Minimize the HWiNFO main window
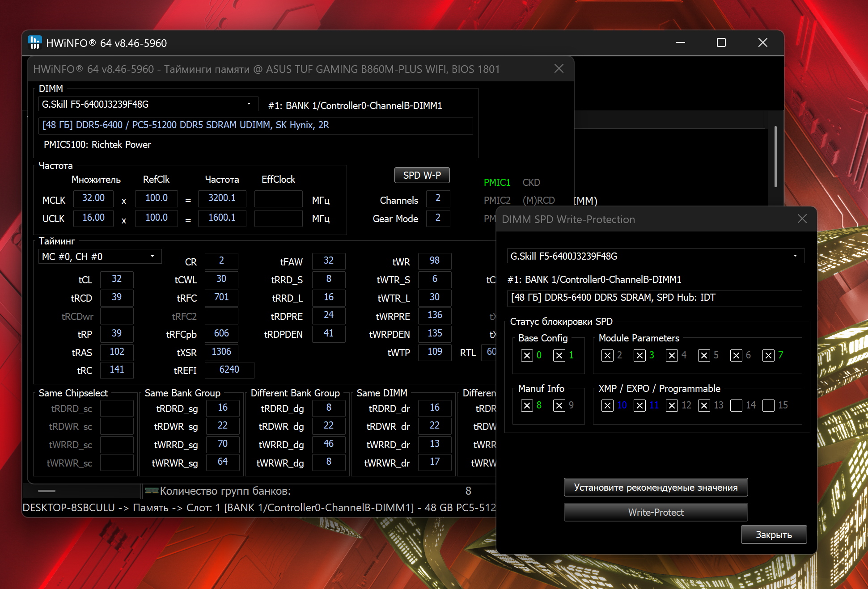This screenshot has height=589, width=868. click(680, 42)
